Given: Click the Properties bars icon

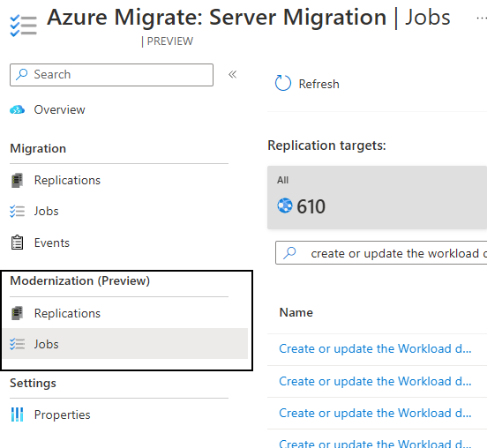Looking at the screenshot, I should tap(17, 414).
